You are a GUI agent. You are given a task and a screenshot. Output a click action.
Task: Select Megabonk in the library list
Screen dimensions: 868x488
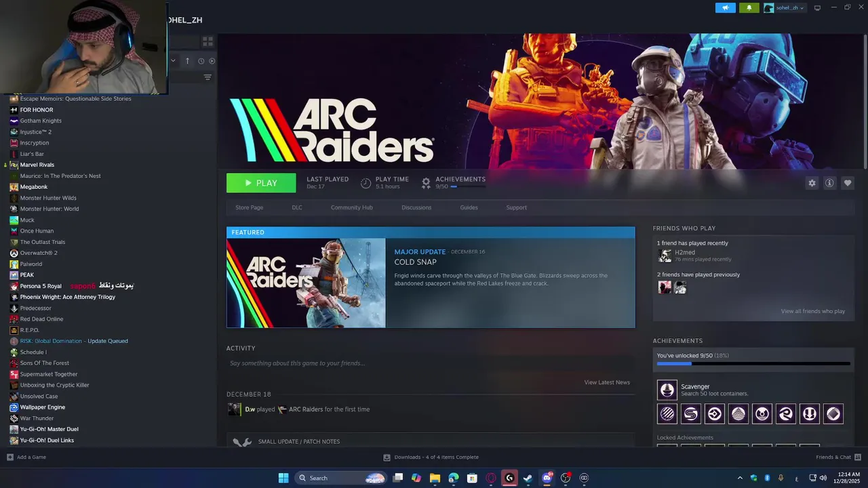34,187
